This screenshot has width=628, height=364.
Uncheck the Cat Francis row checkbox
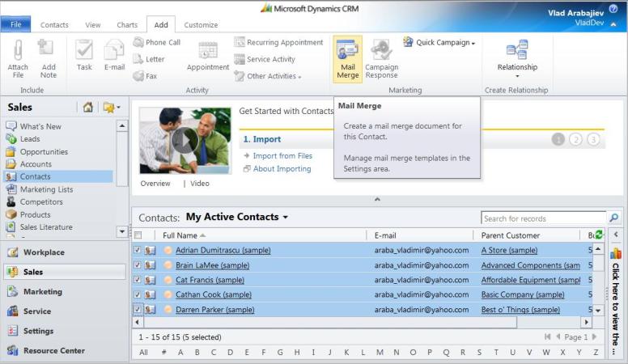click(138, 280)
